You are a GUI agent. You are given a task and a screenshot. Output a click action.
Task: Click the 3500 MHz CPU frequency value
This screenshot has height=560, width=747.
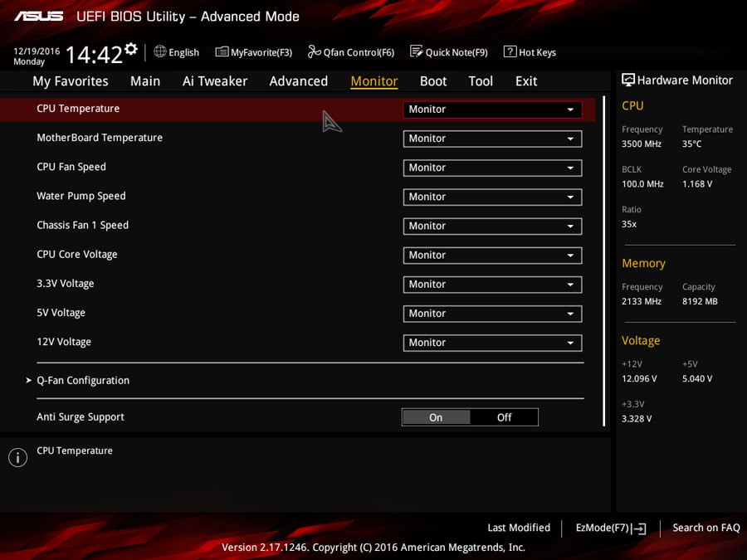click(x=642, y=144)
